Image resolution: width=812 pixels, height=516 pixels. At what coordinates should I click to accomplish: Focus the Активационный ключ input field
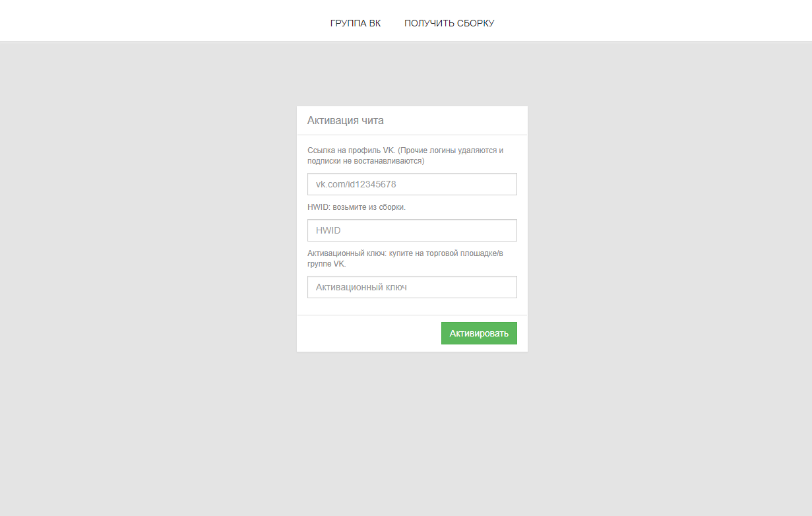pos(412,287)
